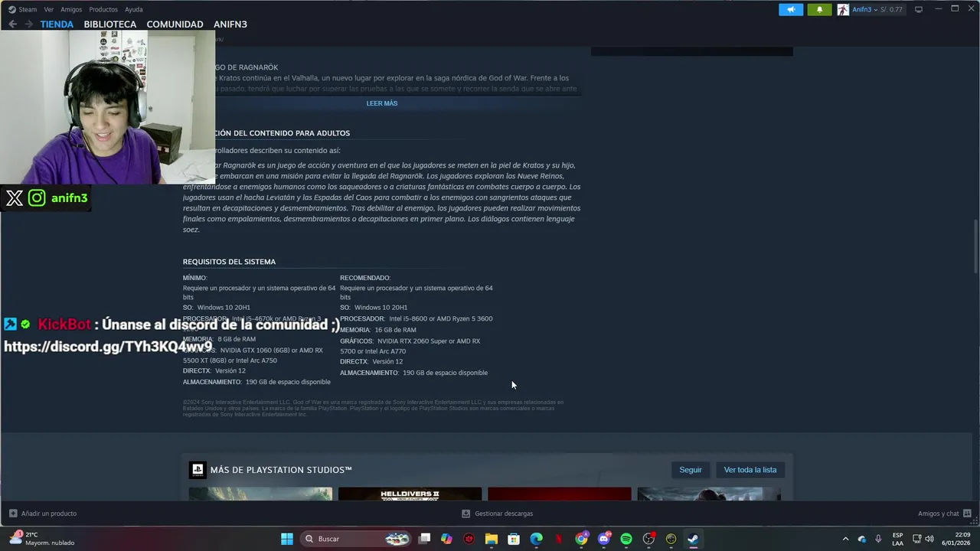Image resolution: width=980 pixels, height=551 pixels.
Task: Click the plus icon beside Añadir un producto
Action: (13, 514)
